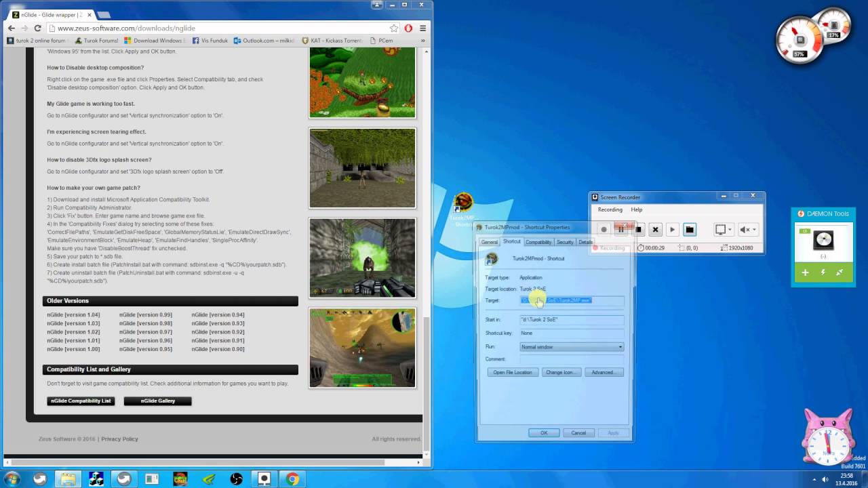The width and height of the screenshot is (868, 488).
Task: Cancel recording with the X button in Screen Recorder
Action: pos(655,230)
